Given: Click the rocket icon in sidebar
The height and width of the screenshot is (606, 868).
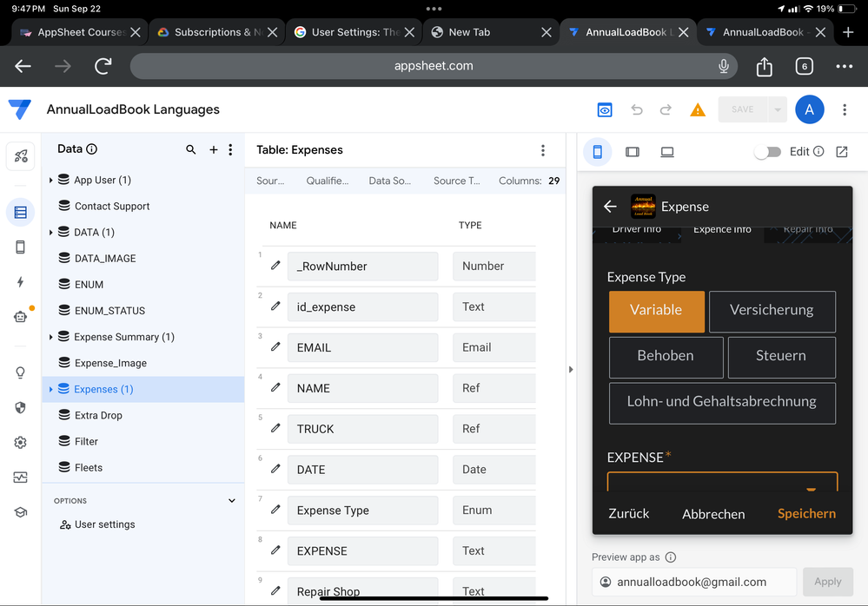Looking at the screenshot, I should 21,156.
